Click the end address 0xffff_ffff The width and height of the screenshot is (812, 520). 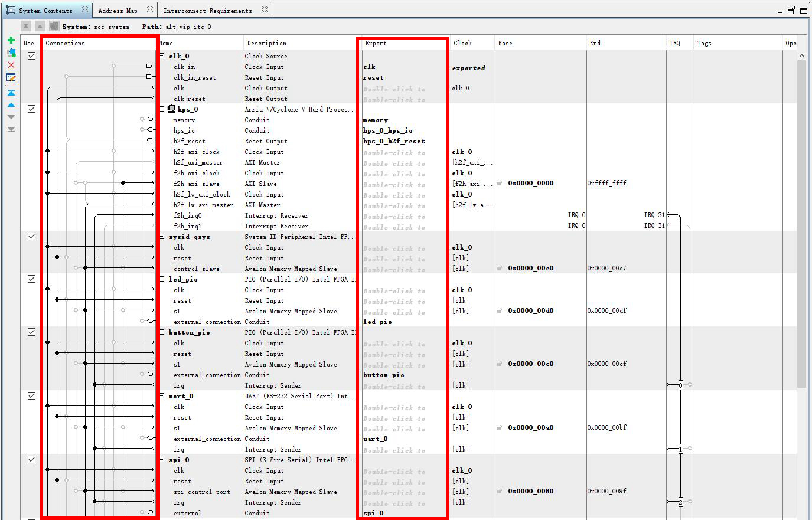point(606,183)
